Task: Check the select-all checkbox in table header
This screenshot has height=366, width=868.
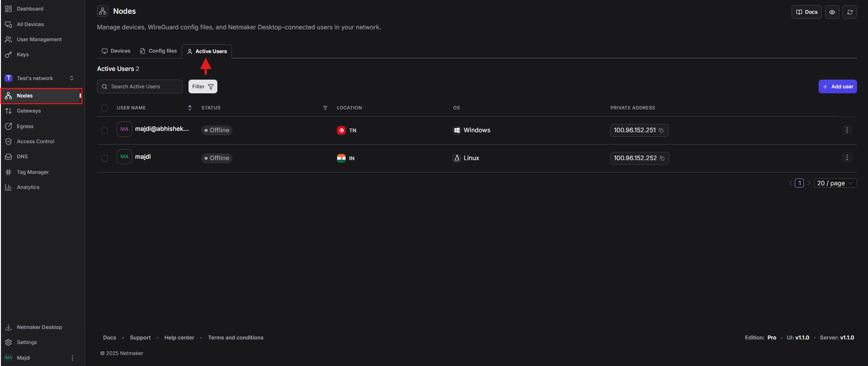Action: (104, 108)
